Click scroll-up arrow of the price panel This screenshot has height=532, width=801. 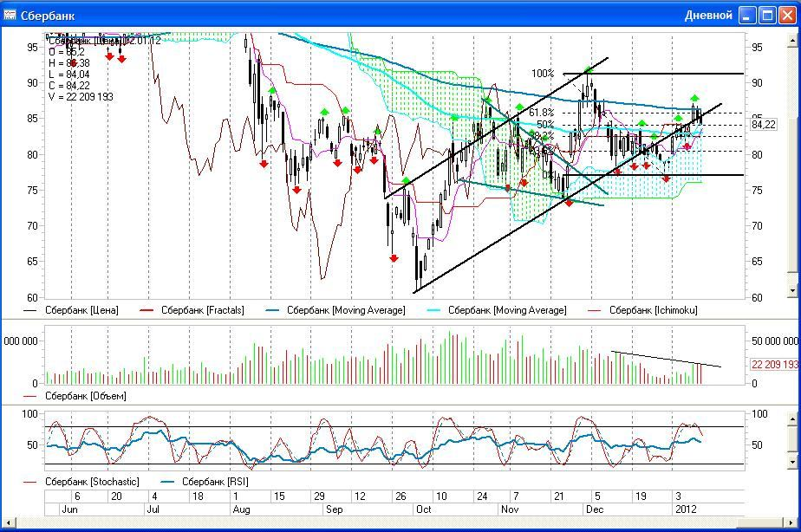click(x=792, y=40)
